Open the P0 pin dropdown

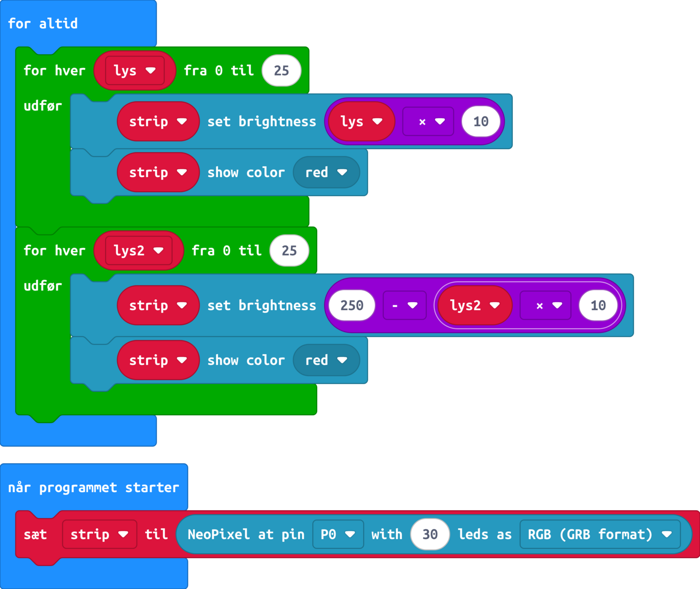(x=338, y=534)
